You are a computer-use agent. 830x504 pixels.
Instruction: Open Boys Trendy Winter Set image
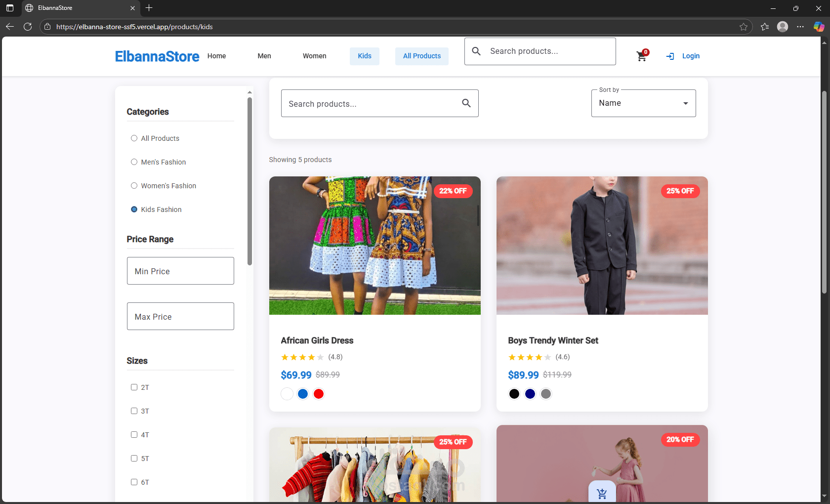602,246
